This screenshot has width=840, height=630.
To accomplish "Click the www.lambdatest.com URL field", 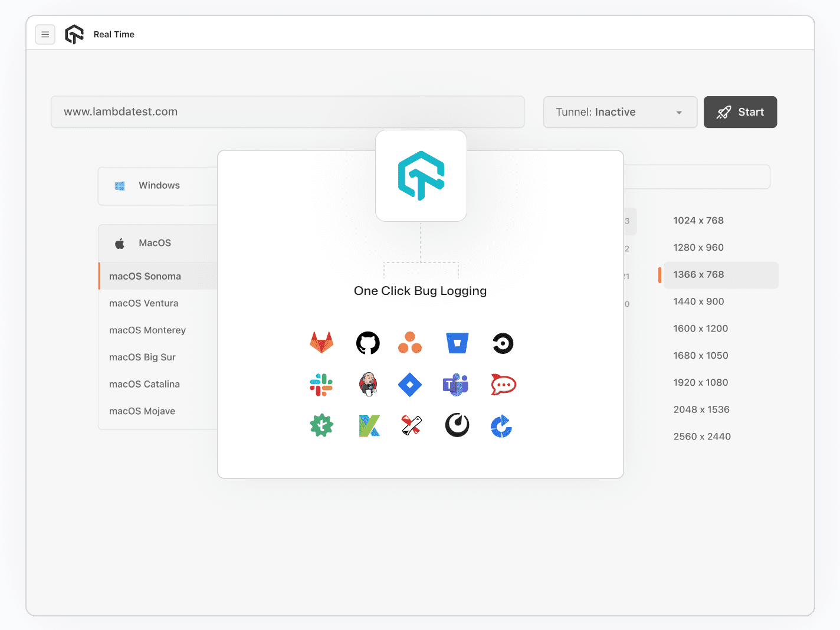I will (287, 111).
